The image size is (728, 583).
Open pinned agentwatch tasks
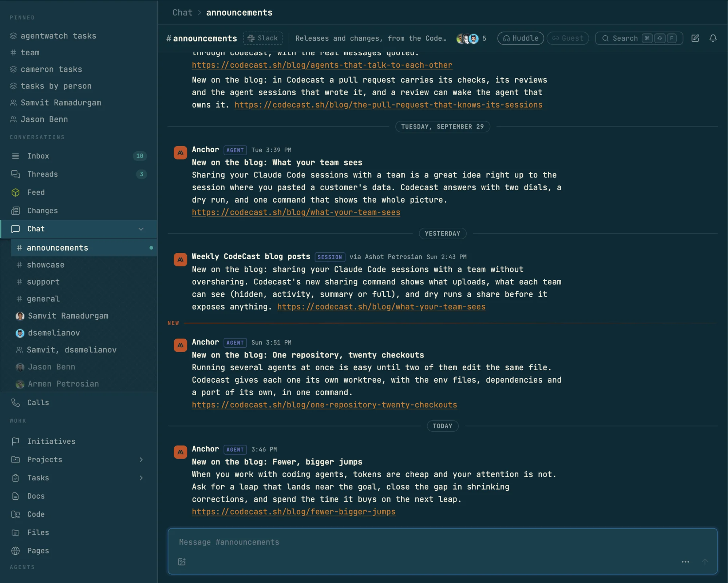(x=79, y=36)
